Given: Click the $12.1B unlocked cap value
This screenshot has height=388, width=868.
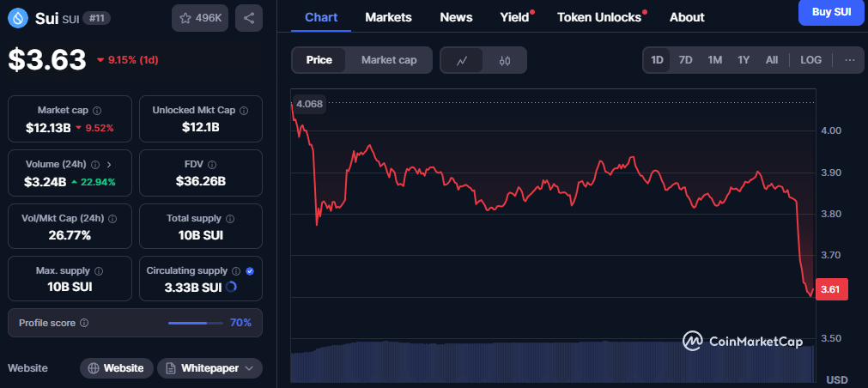Looking at the screenshot, I should click(200, 128).
